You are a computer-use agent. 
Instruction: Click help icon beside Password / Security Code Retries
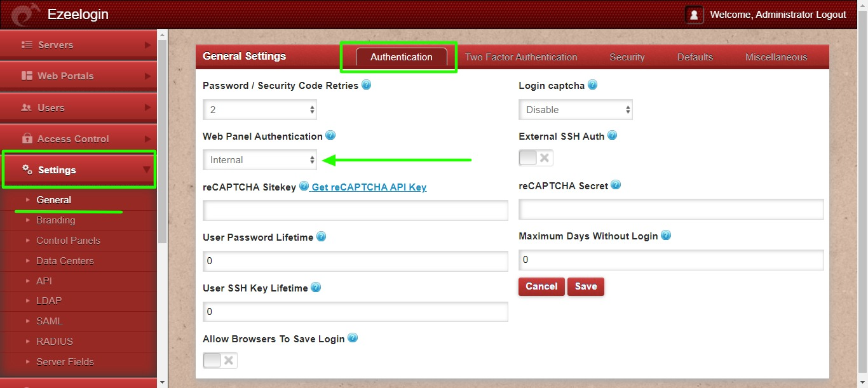tap(367, 85)
